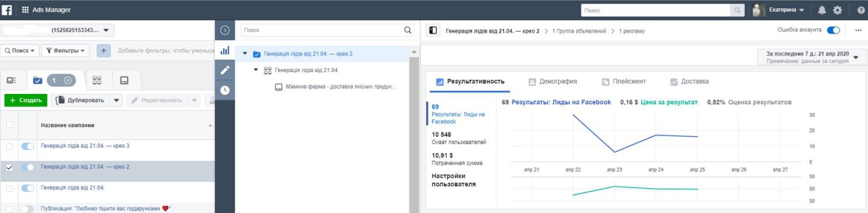Open the Редактировать arrow dropdown

coord(194,100)
